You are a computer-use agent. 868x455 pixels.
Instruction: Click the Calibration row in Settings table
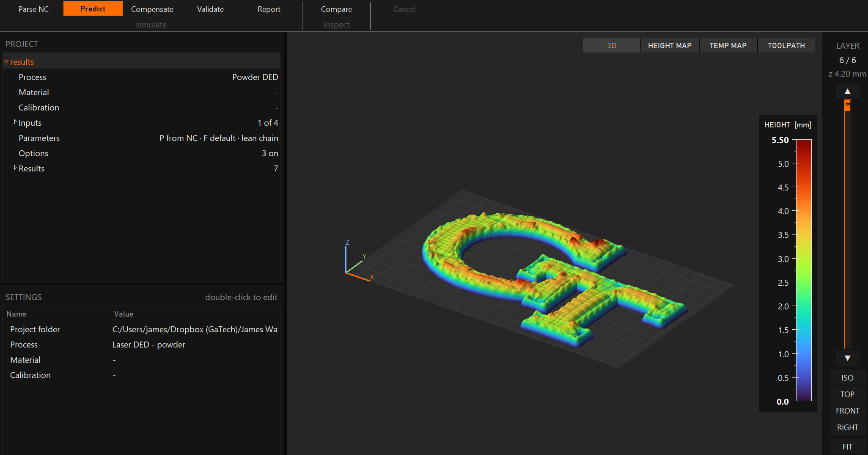coord(141,375)
